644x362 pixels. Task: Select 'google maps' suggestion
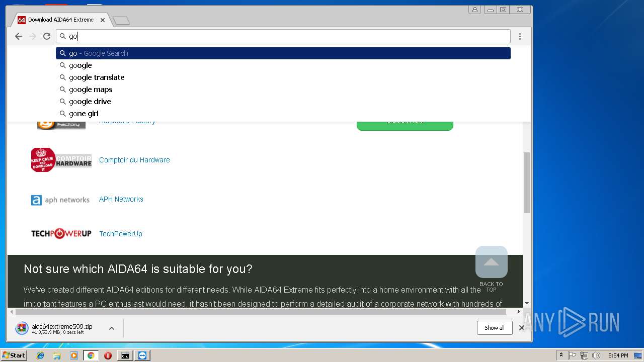click(283, 89)
